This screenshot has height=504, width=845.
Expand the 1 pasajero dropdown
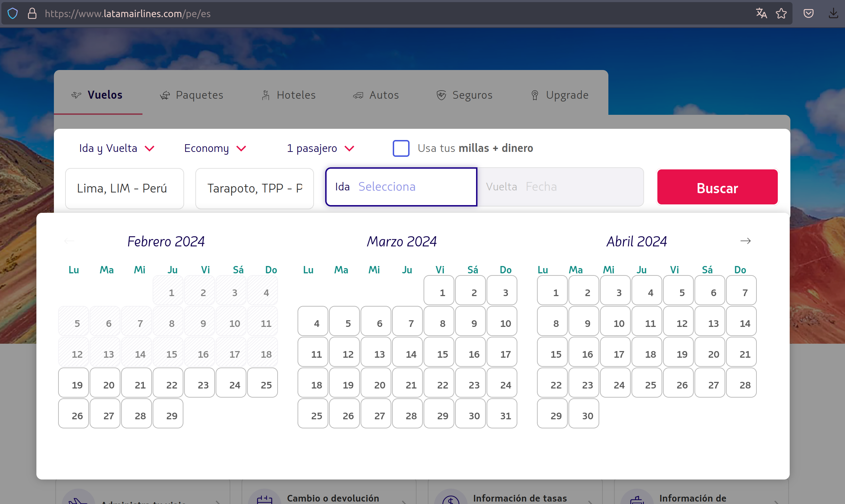(x=320, y=148)
